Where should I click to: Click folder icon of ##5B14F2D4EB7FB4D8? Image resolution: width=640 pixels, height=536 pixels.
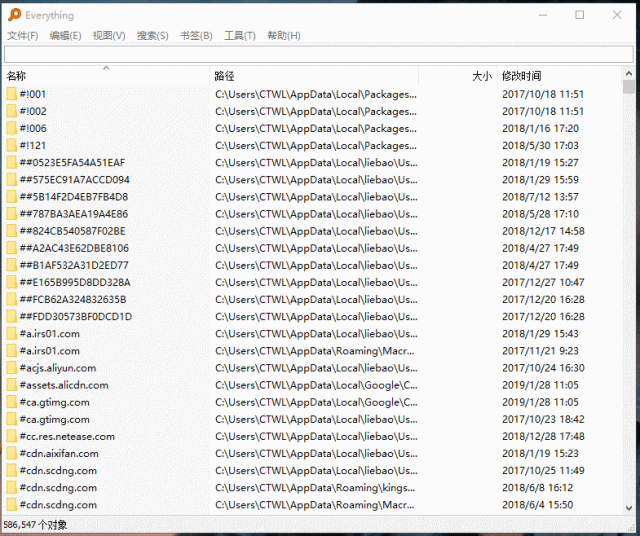click(x=11, y=197)
